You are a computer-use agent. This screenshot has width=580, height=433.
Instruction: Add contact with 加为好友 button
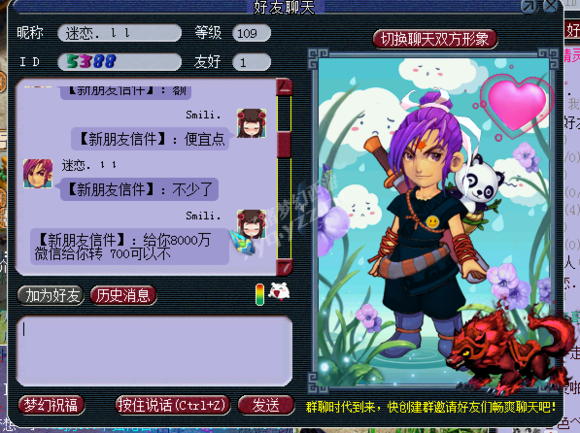(51, 295)
